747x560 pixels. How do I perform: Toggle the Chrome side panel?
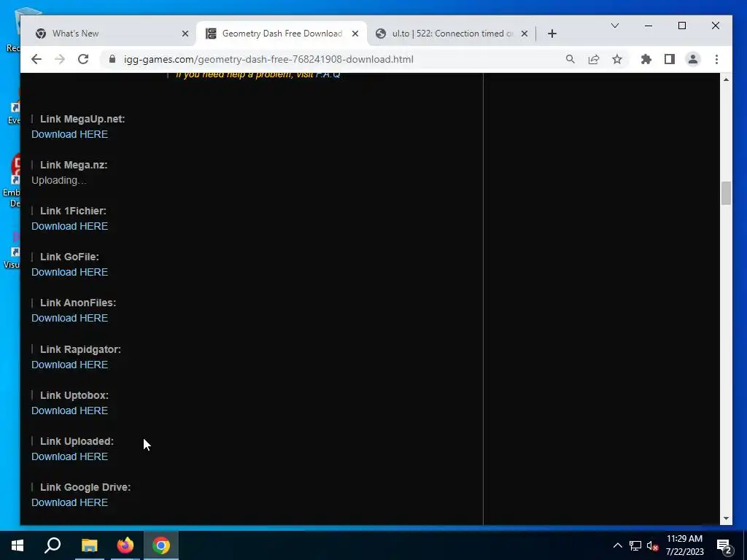(x=670, y=59)
